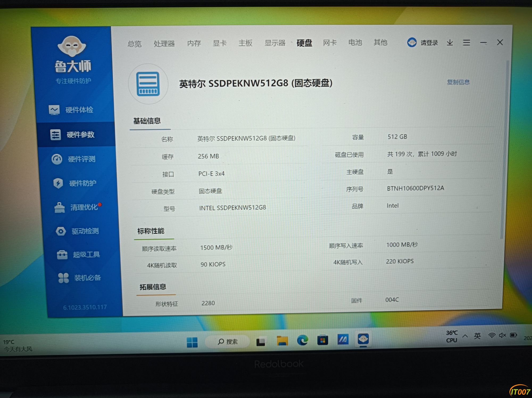
Task: Switch to the 网卡 tab
Action: coord(330,43)
